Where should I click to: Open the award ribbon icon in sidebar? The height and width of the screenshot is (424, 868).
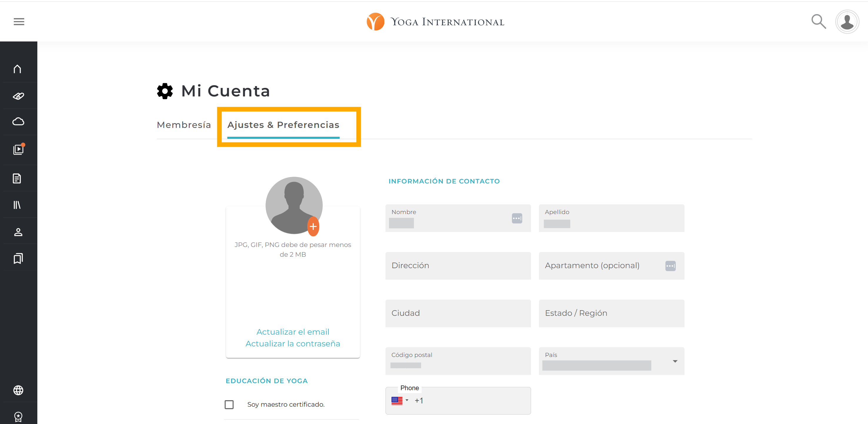click(18, 417)
